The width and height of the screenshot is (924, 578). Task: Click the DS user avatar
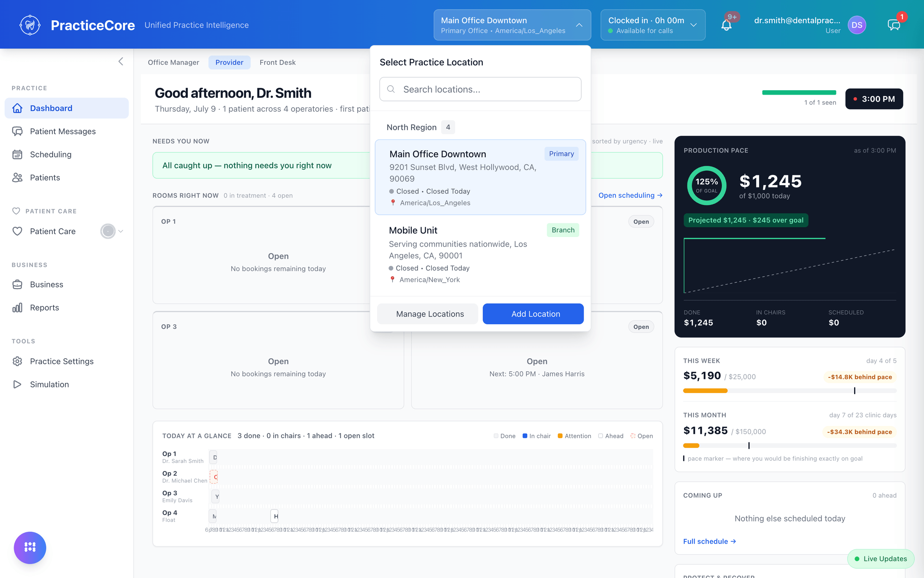(857, 25)
